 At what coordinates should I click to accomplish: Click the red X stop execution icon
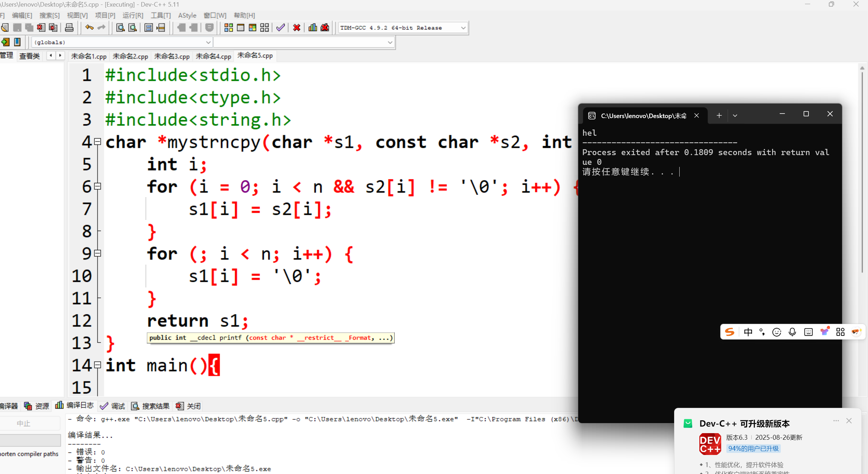(296, 28)
